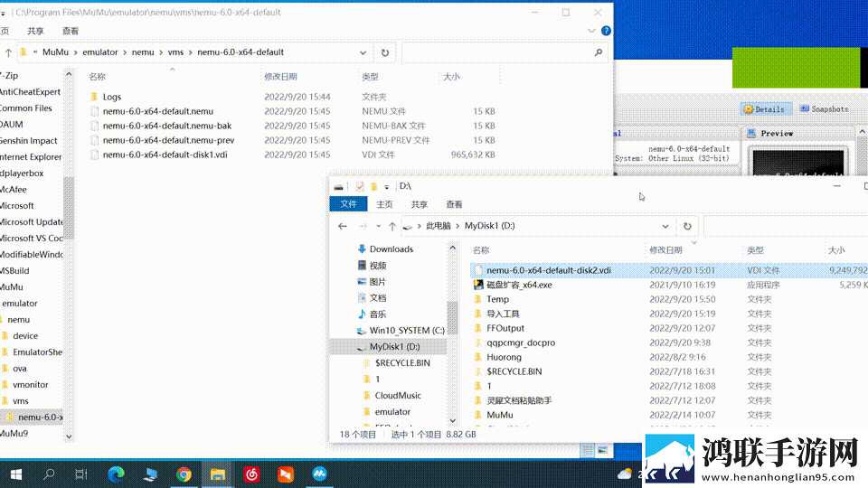Expand ribbon chevron in nemu folder window
The width and height of the screenshot is (868, 488).
[x=591, y=31]
